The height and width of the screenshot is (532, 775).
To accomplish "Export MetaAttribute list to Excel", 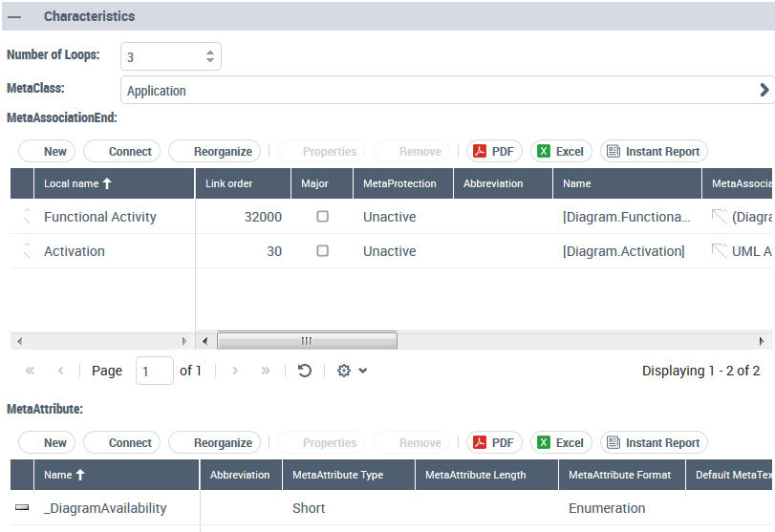I will (561, 443).
